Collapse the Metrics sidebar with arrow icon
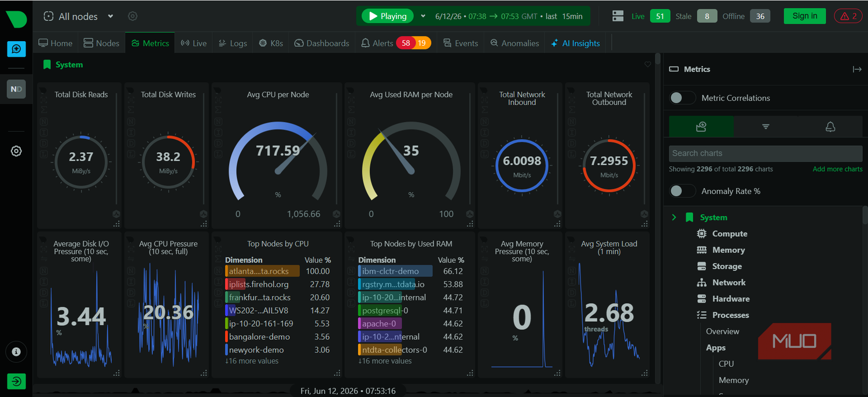The height and width of the screenshot is (397, 868). point(857,69)
